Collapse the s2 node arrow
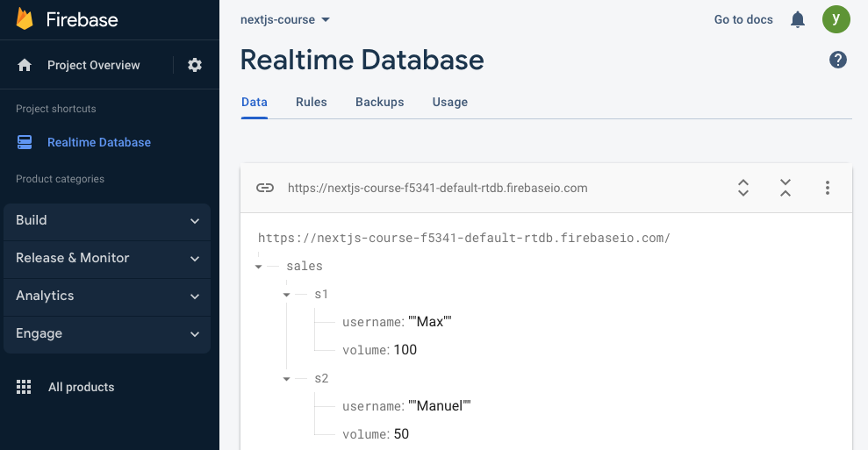The width and height of the screenshot is (868, 450). (x=287, y=379)
